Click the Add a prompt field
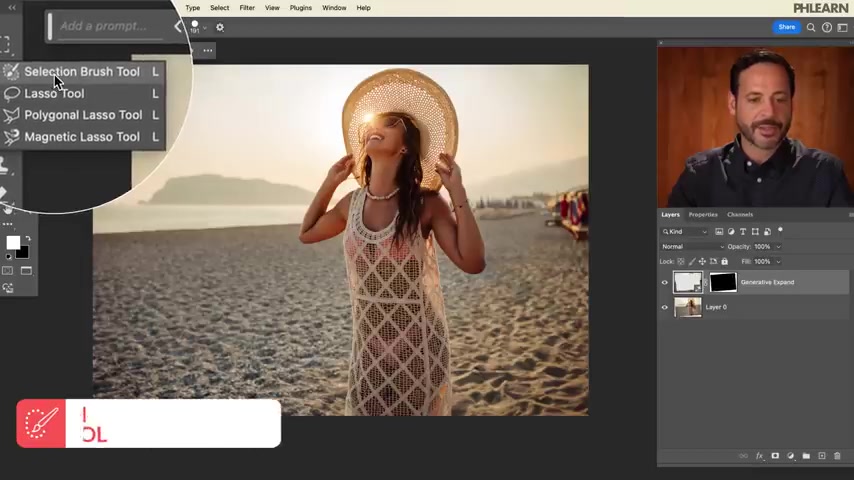 click(109, 26)
